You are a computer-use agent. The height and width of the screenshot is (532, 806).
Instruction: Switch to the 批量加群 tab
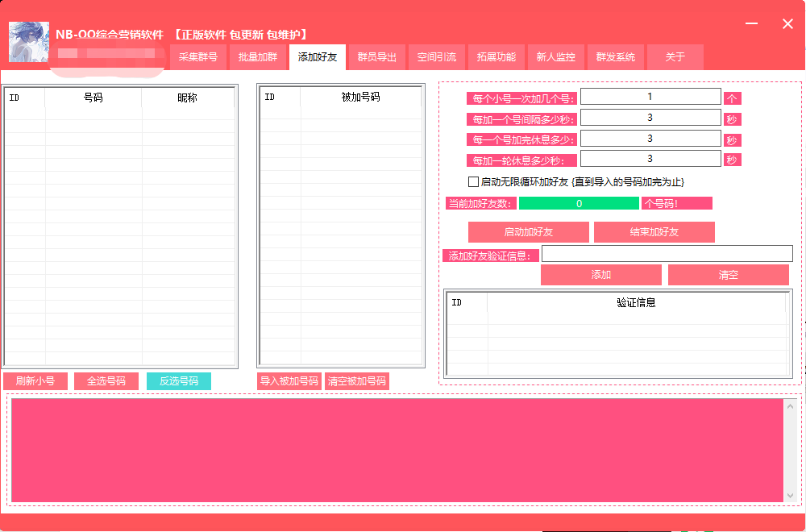[x=258, y=57]
